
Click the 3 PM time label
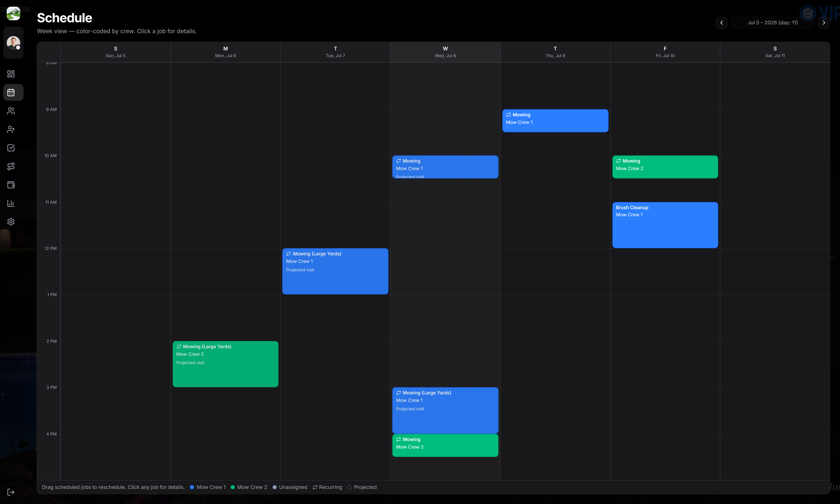pyautogui.click(x=51, y=387)
